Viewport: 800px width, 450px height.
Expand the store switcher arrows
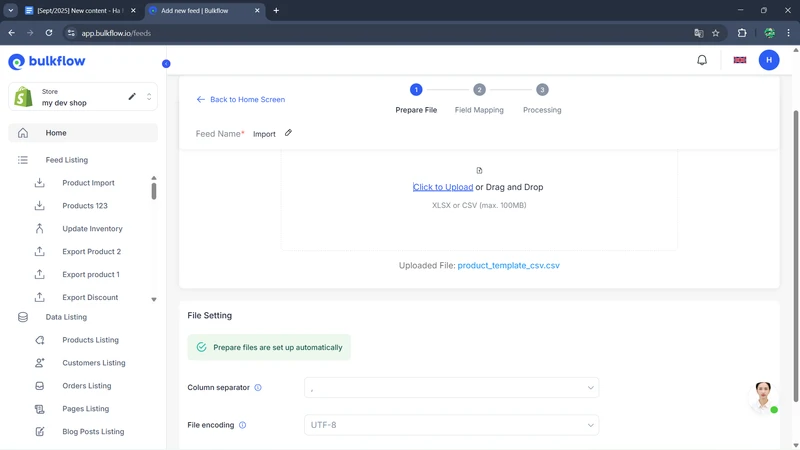(x=149, y=97)
